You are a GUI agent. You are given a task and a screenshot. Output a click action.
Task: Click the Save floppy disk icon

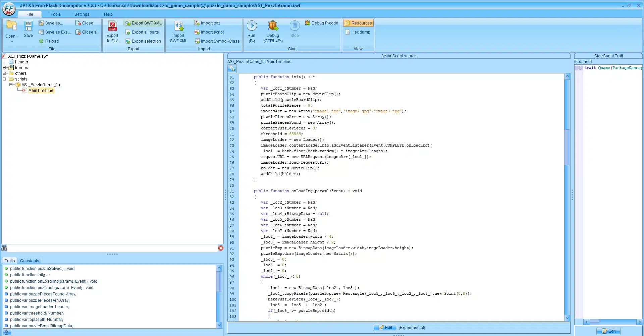(28, 26)
